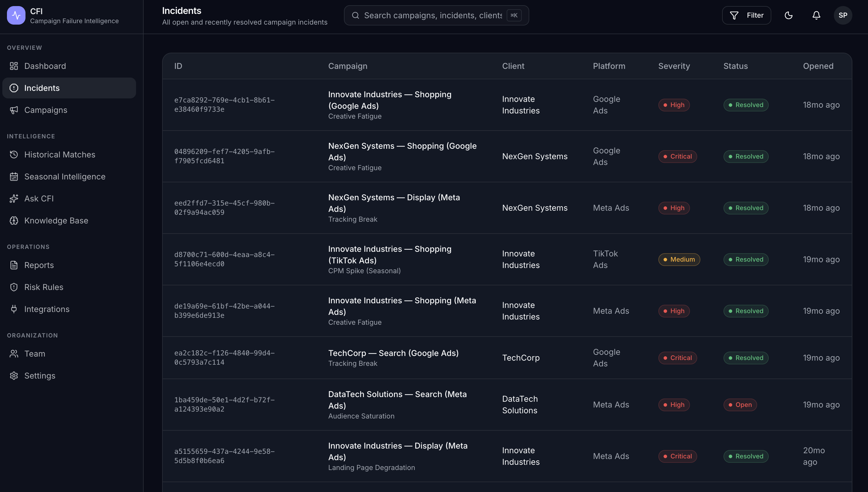Open notifications bell
The image size is (868, 492).
816,15
